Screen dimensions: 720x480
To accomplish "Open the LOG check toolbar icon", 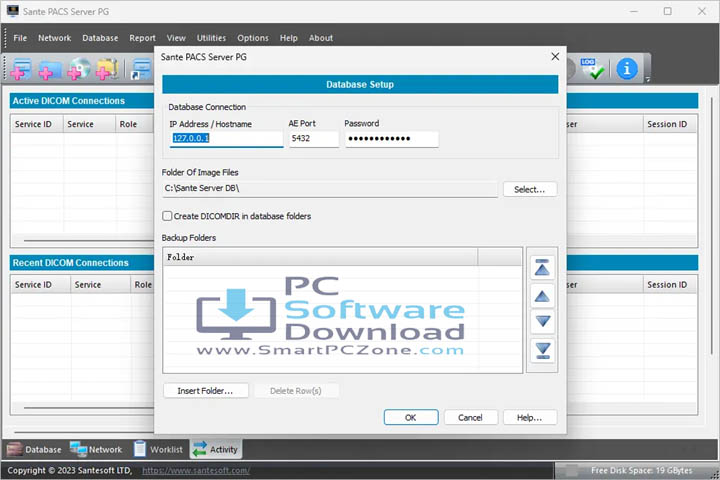I will [x=591, y=69].
